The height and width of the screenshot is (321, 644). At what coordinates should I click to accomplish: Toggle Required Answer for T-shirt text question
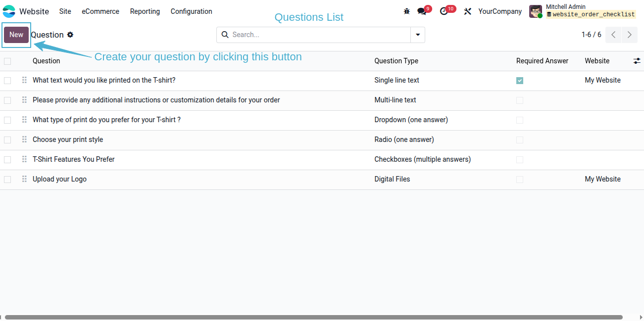coord(520,81)
